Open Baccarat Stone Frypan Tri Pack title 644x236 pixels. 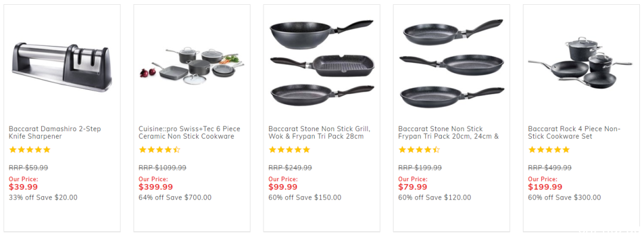tap(448, 132)
